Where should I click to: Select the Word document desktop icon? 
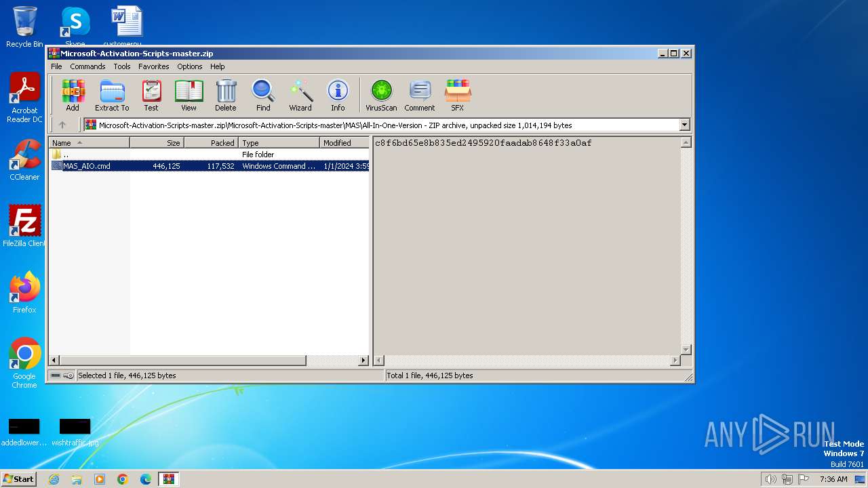(126, 26)
